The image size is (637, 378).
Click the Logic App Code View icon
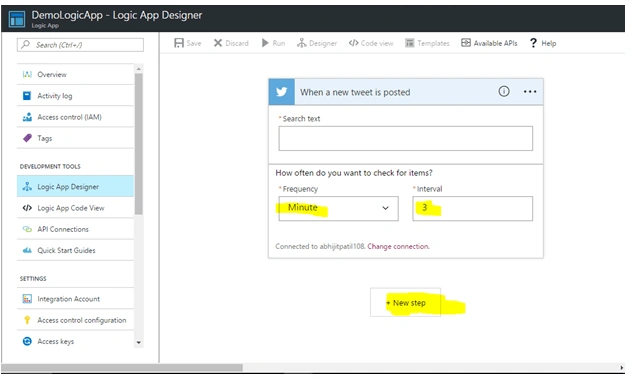(27, 208)
